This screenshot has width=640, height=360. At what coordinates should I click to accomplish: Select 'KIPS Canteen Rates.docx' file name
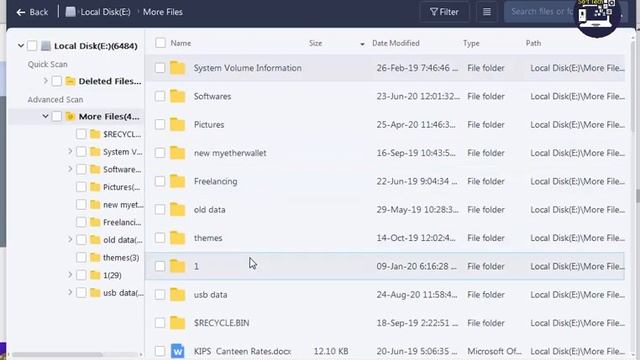pos(242,351)
